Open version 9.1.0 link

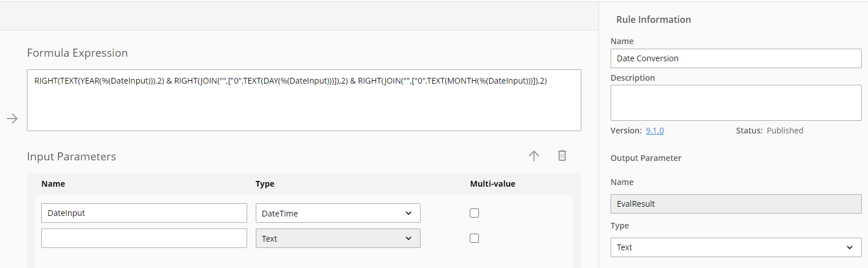point(655,131)
